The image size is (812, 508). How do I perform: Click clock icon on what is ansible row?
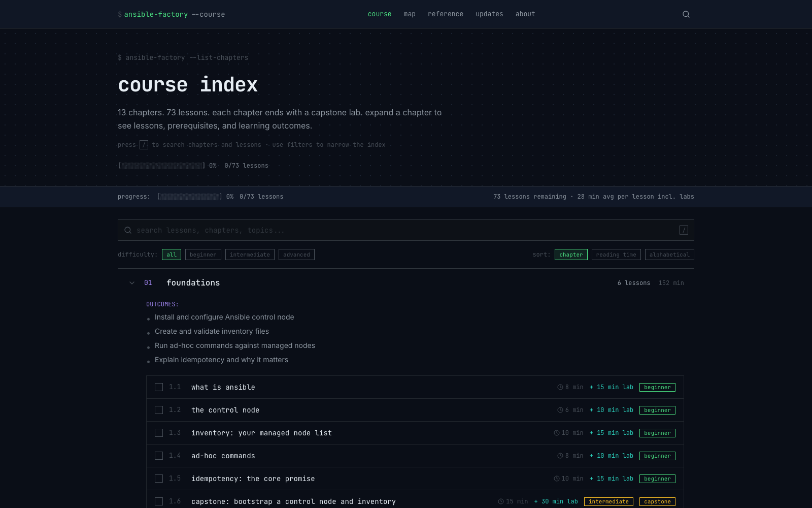pyautogui.click(x=560, y=387)
